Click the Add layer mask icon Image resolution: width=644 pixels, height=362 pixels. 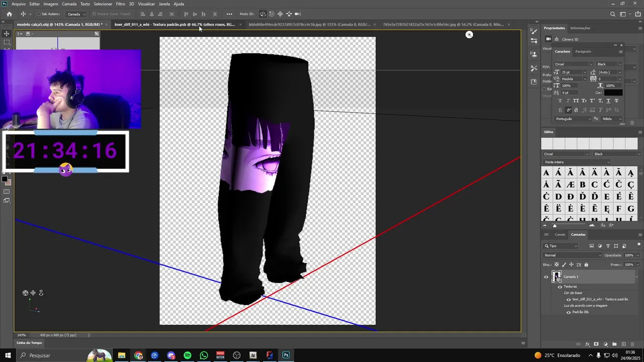[596, 344]
